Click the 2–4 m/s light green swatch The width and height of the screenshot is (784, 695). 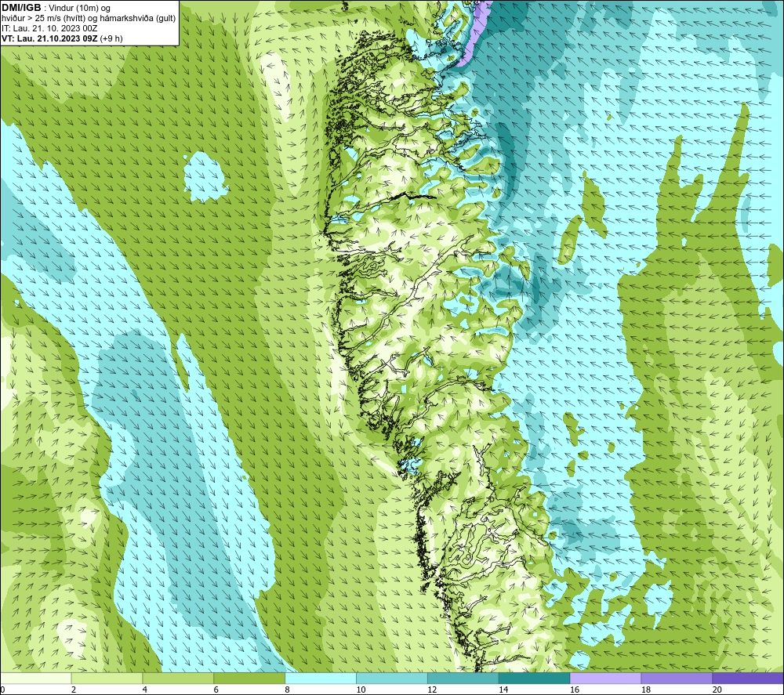click(107, 678)
